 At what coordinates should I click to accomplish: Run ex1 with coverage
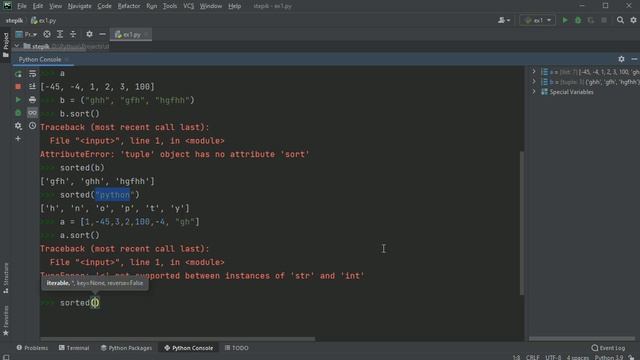591,20
